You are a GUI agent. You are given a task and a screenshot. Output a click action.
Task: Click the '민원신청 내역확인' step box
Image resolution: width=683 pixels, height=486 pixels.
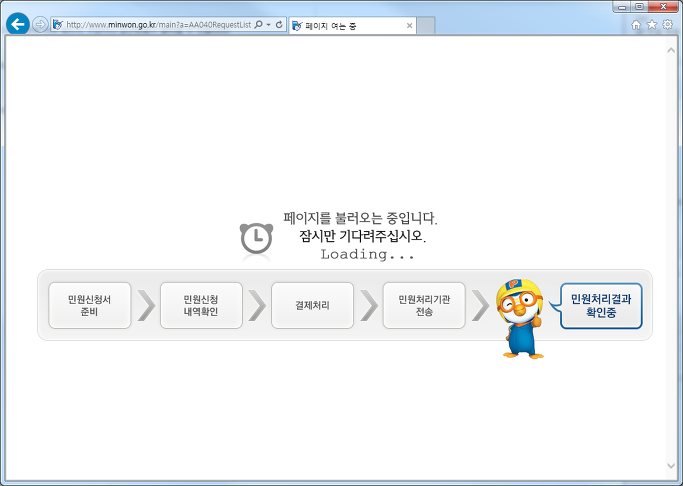tap(201, 305)
